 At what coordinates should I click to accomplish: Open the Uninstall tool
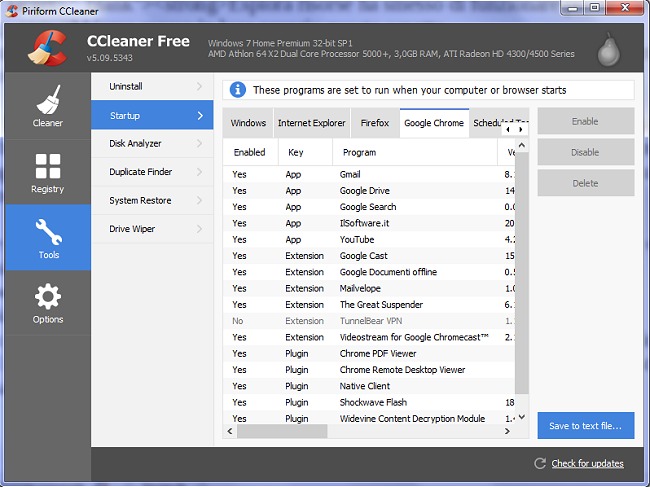(152, 86)
